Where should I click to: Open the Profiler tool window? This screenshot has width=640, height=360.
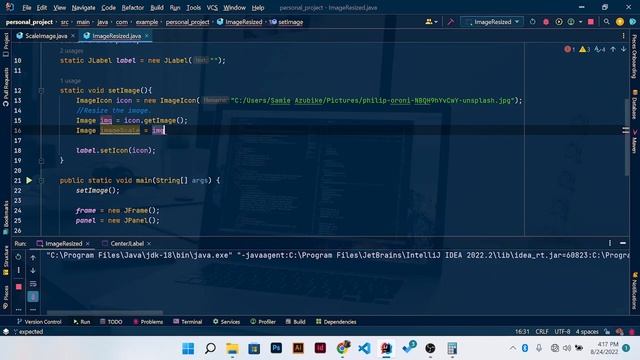coord(263,322)
